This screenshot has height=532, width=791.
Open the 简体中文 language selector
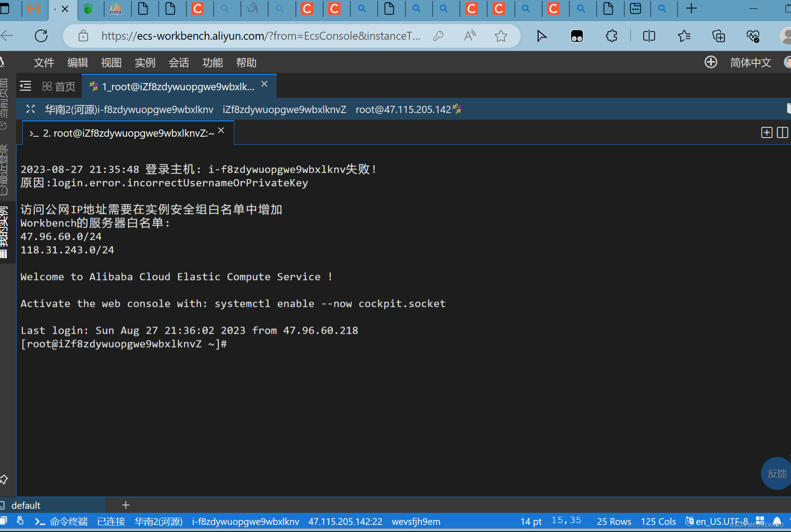[x=750, y=62]
